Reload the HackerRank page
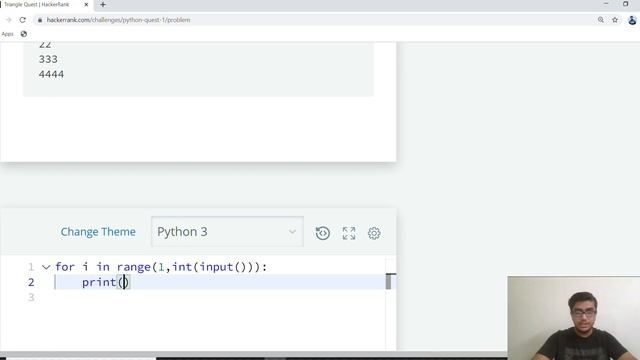The width and height of the screenshot is (640, 360). tap(22, 20)
